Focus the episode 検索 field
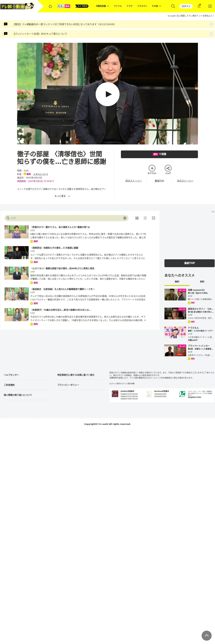215x644 pixels. coord(66,218)
